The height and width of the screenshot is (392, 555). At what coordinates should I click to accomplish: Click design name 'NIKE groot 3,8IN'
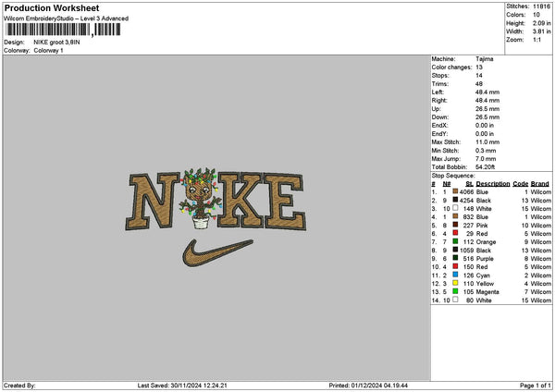[x=56, y=43]
